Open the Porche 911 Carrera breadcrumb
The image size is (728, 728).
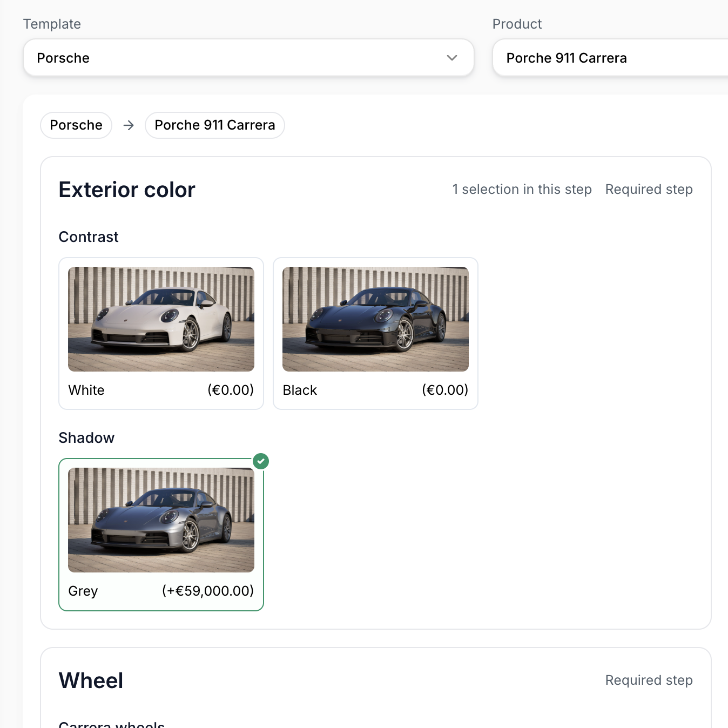coord(215,125)
